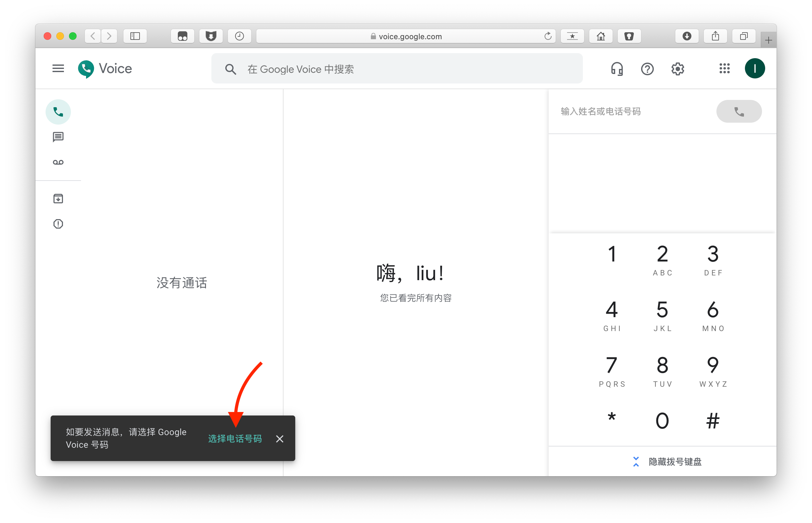
Task: Click the name or phone number input
Action: pos(632,111)
